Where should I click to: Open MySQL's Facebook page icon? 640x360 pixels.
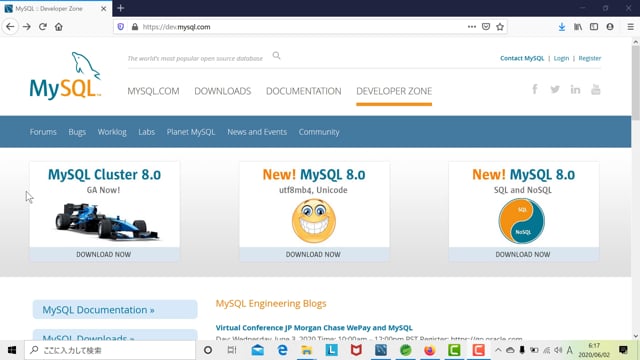535,89
